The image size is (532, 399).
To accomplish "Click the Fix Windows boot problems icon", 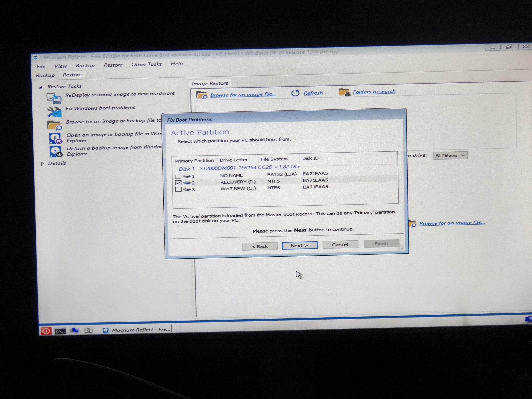I will [x=55, y=112].
